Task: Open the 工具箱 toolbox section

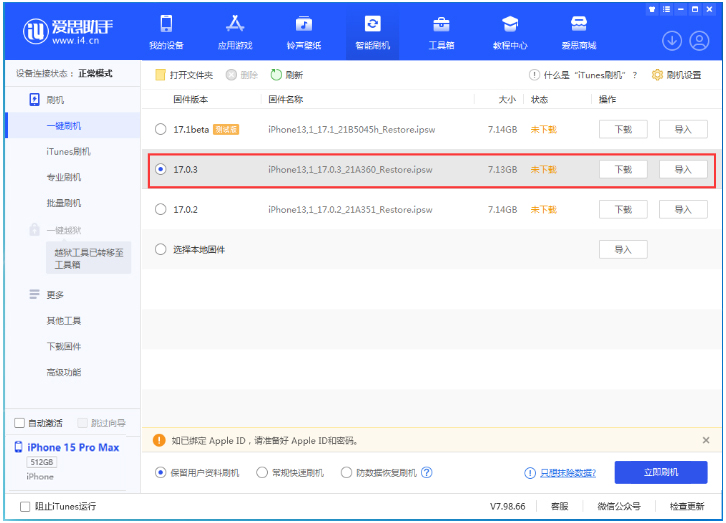Action: [441, 32]
